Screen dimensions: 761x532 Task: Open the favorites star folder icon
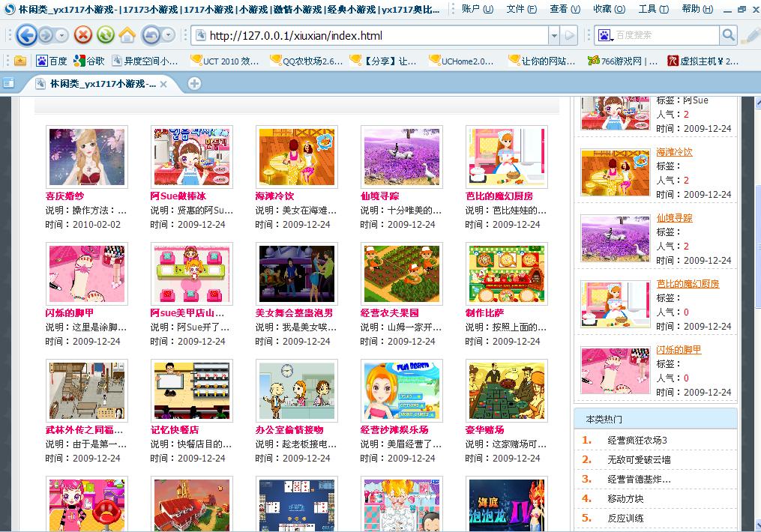coord(20,61)
